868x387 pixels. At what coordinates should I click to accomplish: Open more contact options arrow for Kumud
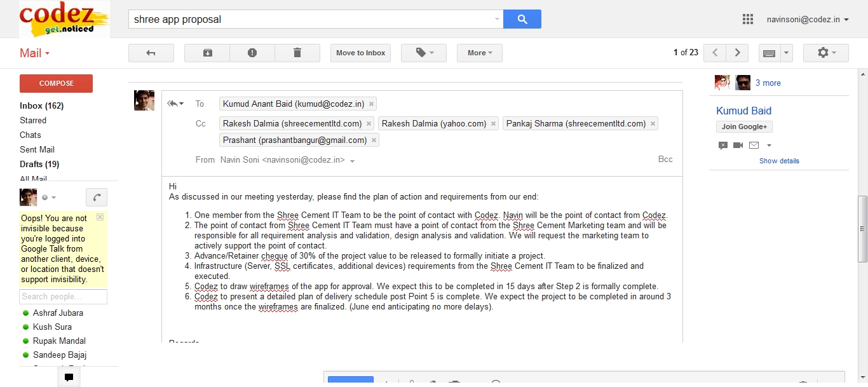pos(769,146)
